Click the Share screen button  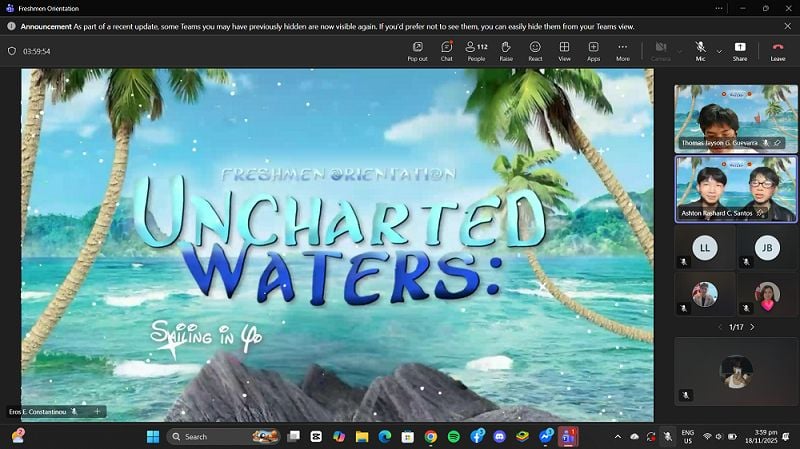pyautogui.click(x=739, y=50)
